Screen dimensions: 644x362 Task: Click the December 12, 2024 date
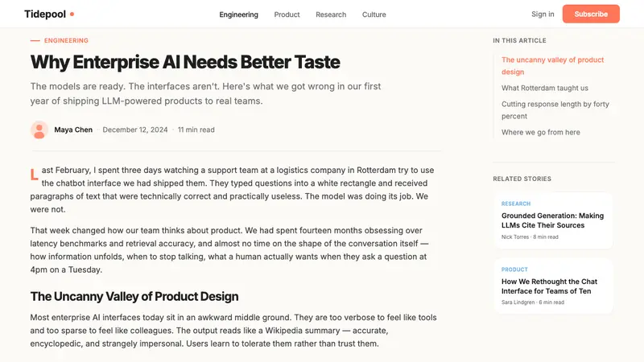pos(135,130)
